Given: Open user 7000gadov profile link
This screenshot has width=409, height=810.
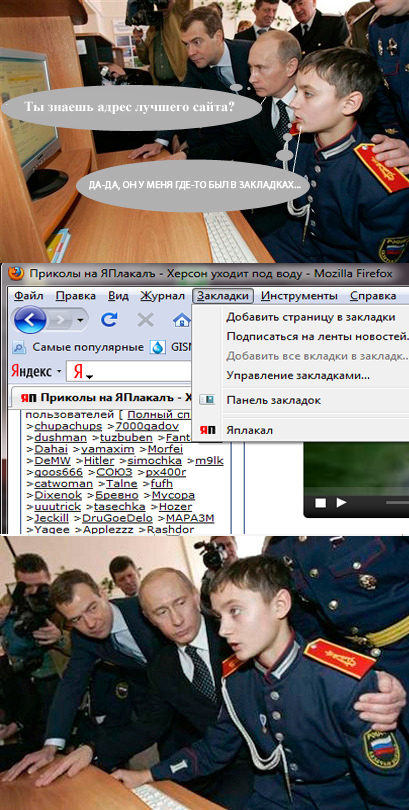Looking at the screenshot, I should [147, 426].
